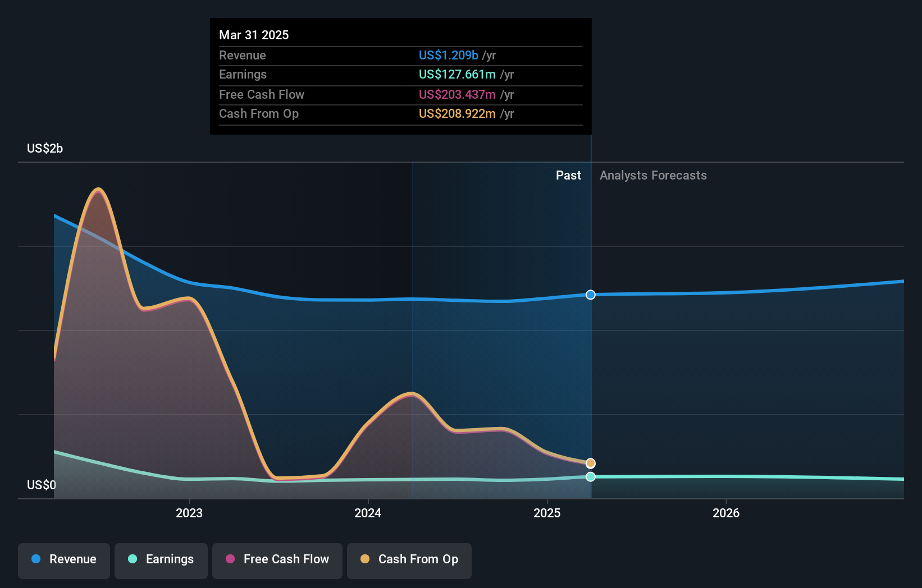Viewport: 922px width, 588px height.
Task: Toggle the Cash From Op legend button
Action: pos(409,561)
